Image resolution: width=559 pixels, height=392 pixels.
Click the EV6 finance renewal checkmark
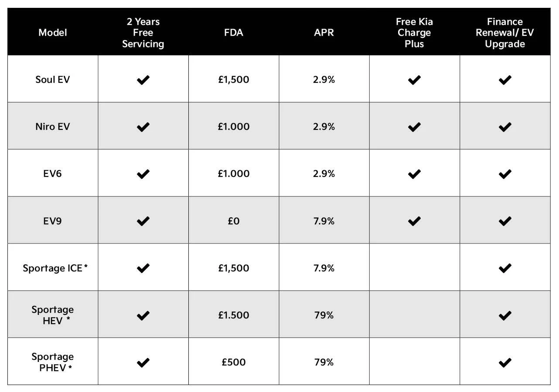pos(505,174)
